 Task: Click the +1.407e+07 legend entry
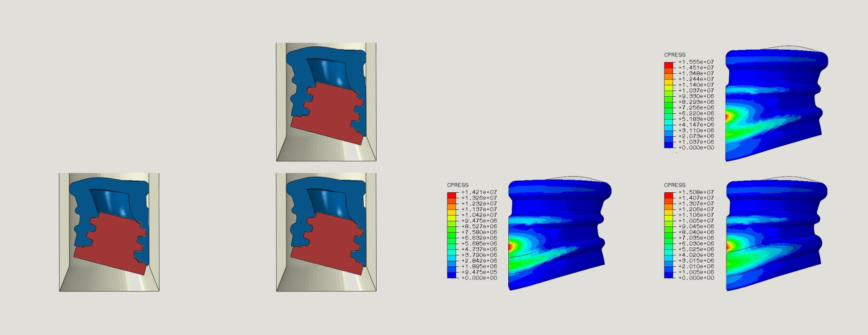[696, 198]
